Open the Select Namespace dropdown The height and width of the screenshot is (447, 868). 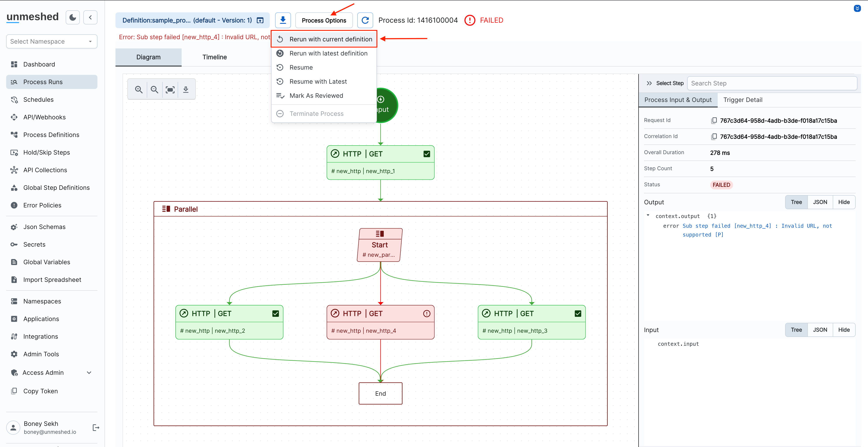click(52, 41)
